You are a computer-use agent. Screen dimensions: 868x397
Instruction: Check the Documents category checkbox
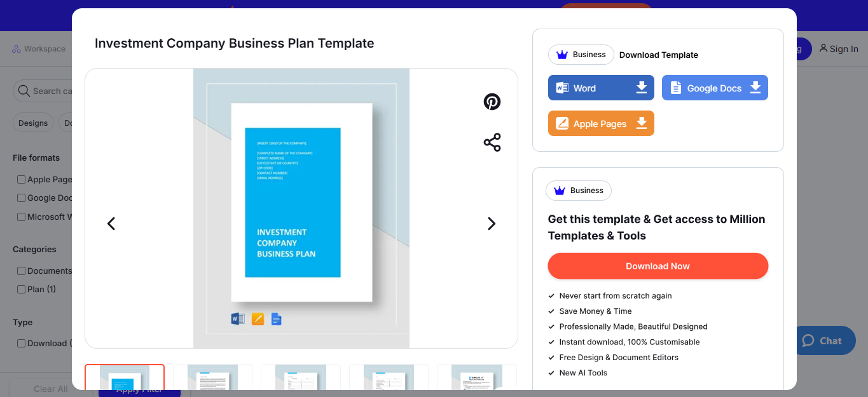coord(21,271)
